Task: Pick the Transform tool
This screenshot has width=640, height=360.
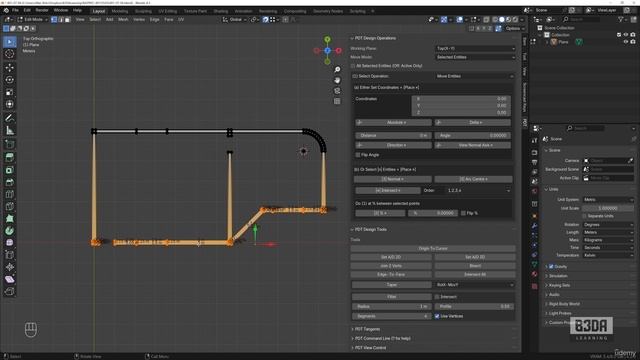Action: 9,104
